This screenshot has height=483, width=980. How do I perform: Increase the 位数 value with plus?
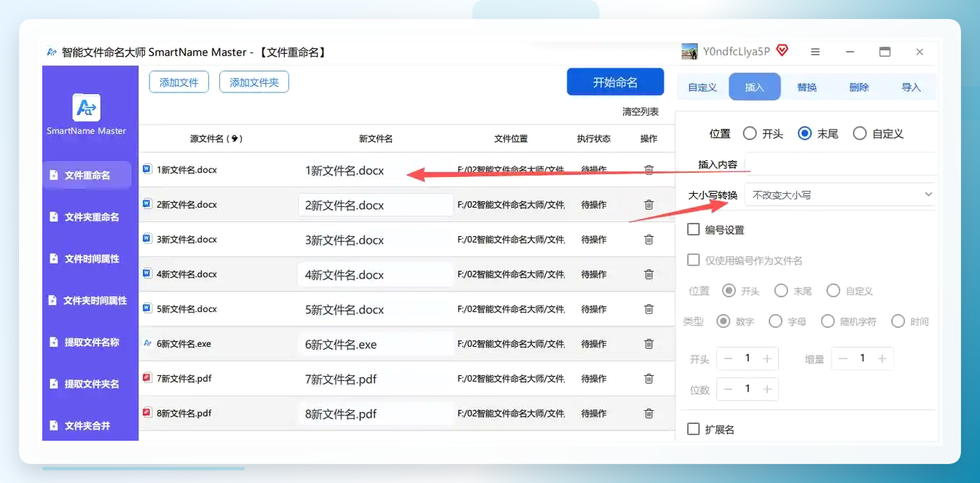[767, 389]
